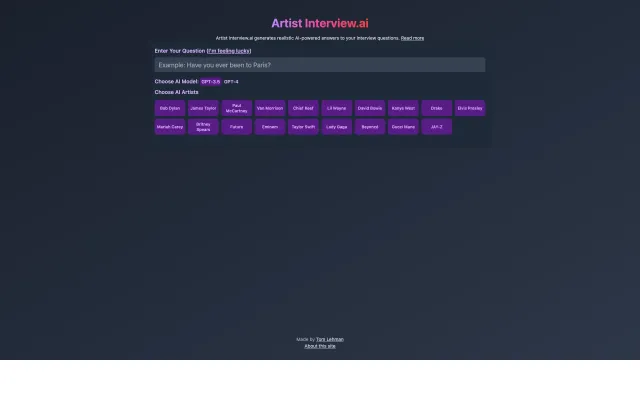The height and width of the screenshot is (400, 640).
Task: Choose Bob Dylan as AI artist
Action: tap(170, 108)
